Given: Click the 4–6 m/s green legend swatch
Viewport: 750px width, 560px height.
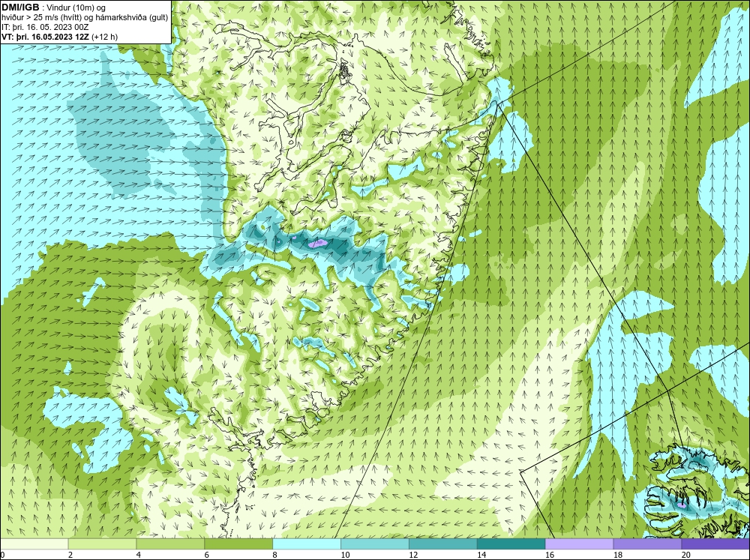Looking at the screenshot, I should pyautogui.click(x=170, y=544).
